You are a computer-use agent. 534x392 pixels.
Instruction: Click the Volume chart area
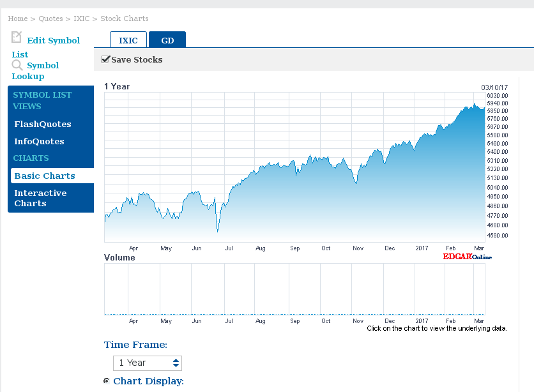click(294, 289)
